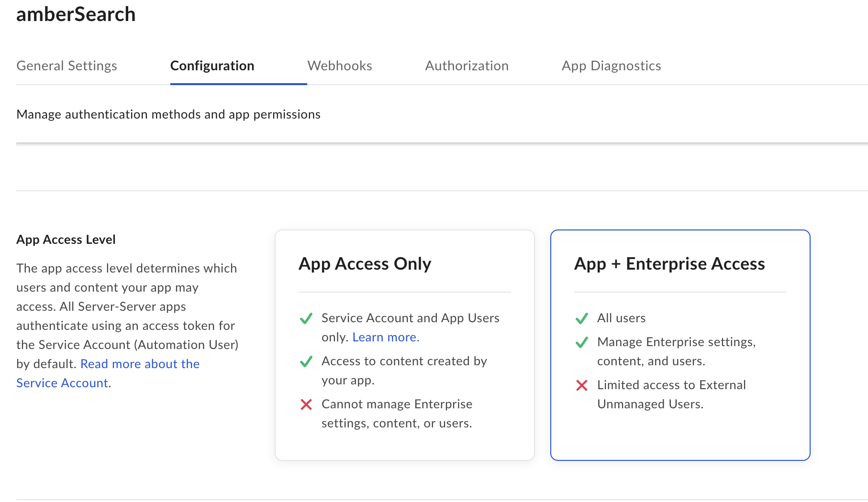The image size is (868, 502).
Task: Click the text Manage authentication methods and app permissions
Action: pos(168,114)
